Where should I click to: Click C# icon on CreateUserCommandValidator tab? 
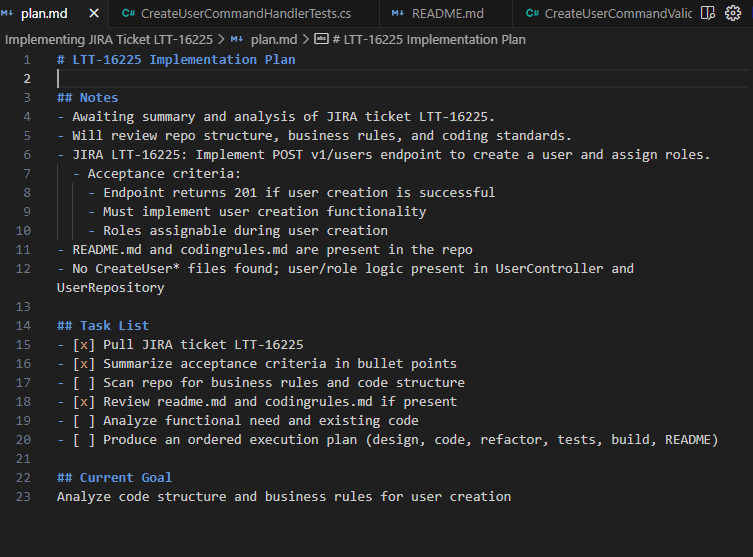[532, 14]
